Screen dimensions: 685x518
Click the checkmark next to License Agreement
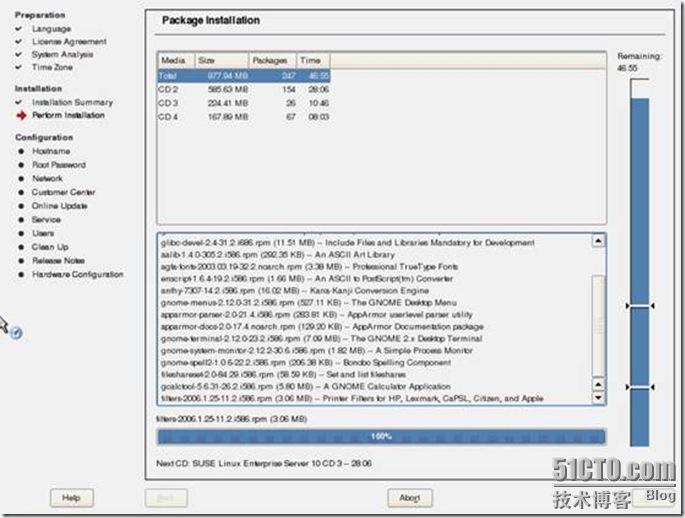19,42
